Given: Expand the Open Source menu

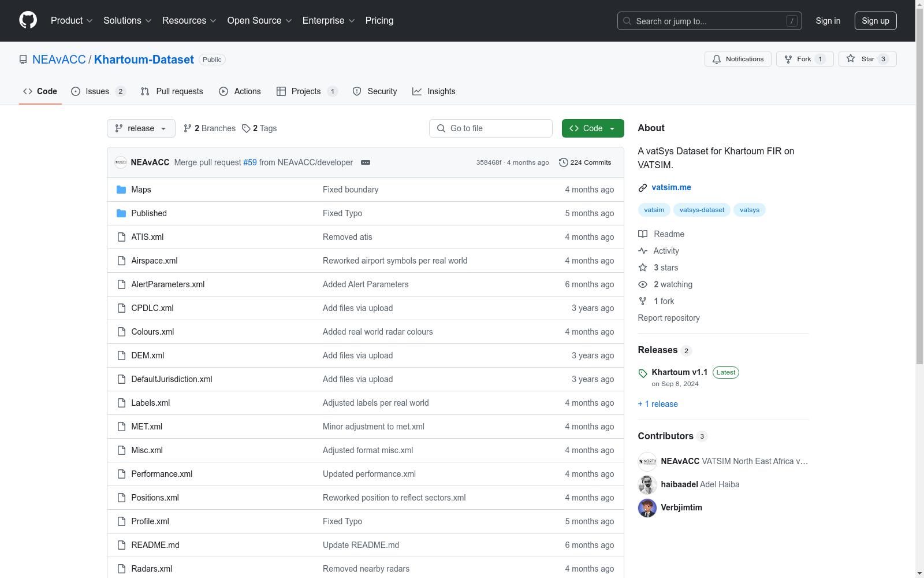Looking at the screenshot, I should (260, 21).
